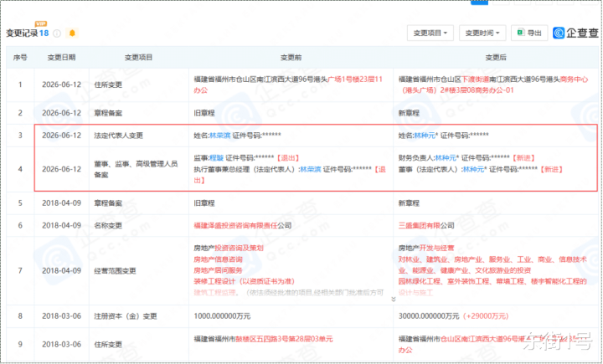Viewport: 603px width, 364px height.
Task: Click 房地产信息咨询 text in row 7
Action: click(218, 259)
